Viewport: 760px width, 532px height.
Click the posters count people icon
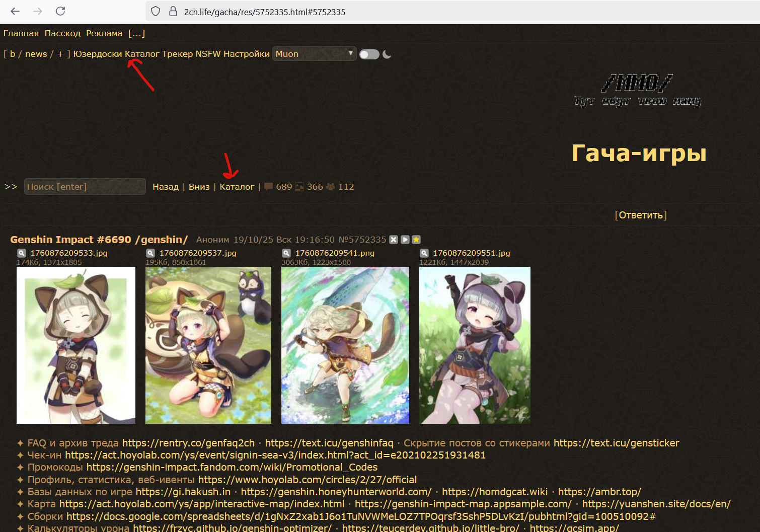[331, 187]
